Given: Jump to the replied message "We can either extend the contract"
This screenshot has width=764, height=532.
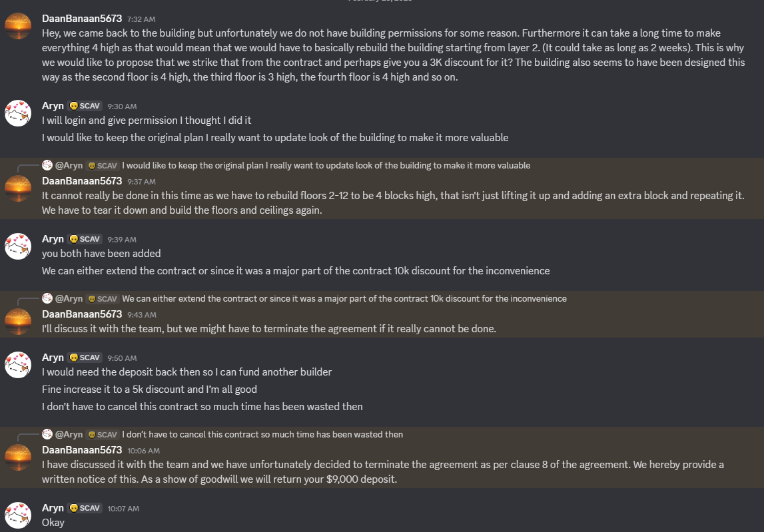Looking at the screenshot, I should (x=344, y=298).
